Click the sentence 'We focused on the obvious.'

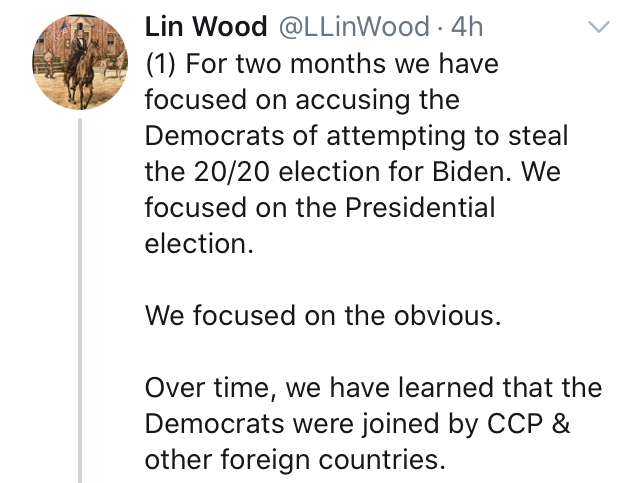(322, 315)
